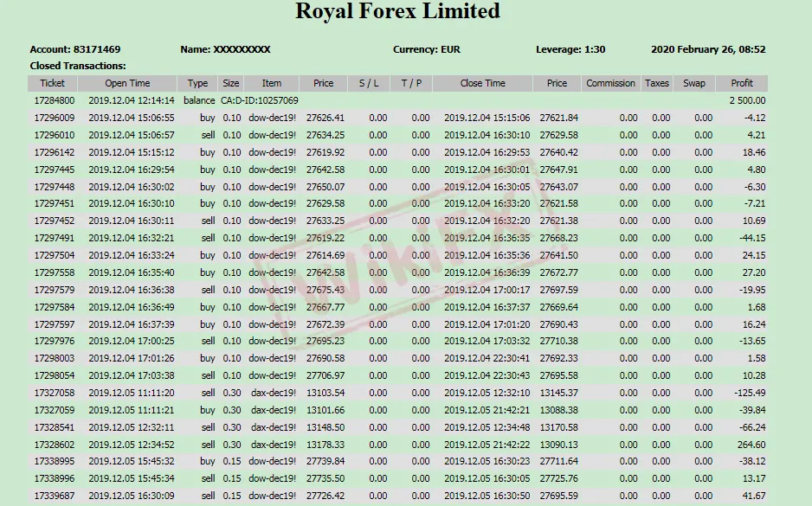Image resolution: width=812 pixels, height=506 pixels.
Task: Click close price 27672.77
Action: (558, 272)
